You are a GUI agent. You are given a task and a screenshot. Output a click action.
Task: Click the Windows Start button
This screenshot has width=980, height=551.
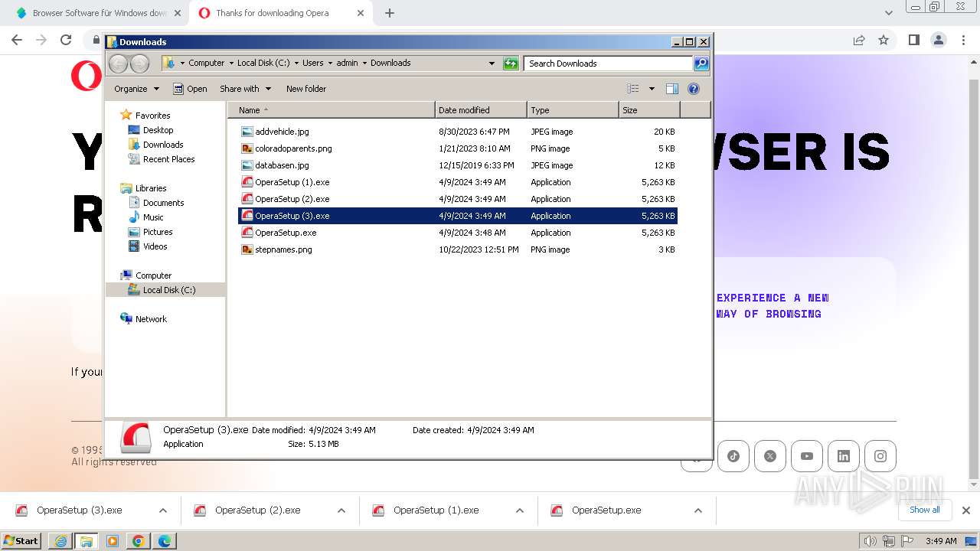point(21,541)
